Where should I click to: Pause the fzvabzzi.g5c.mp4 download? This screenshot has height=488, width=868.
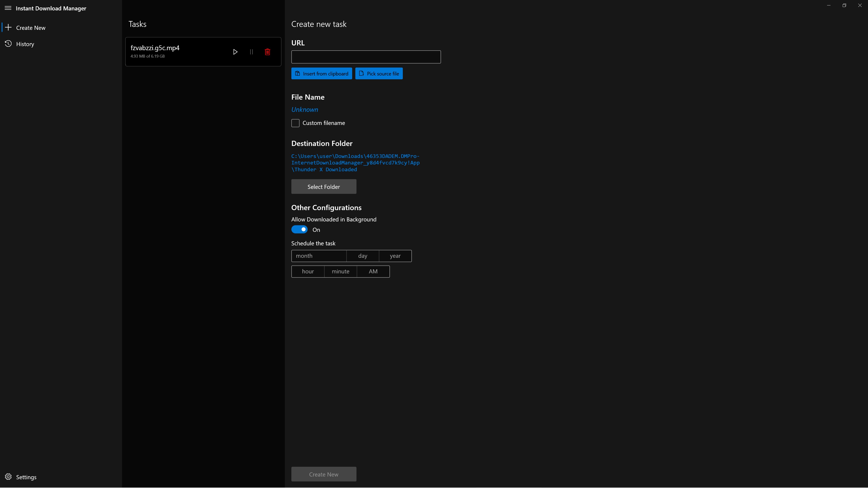251,52
